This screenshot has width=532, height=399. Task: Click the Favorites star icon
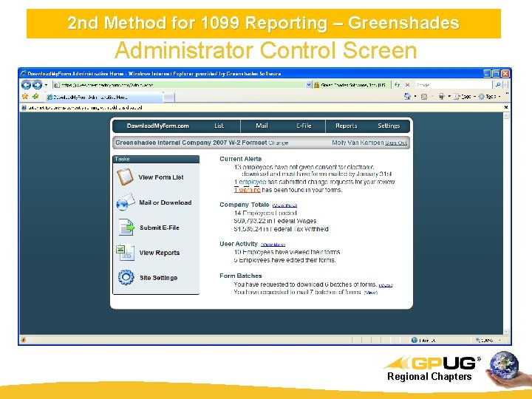click(25, 97)
